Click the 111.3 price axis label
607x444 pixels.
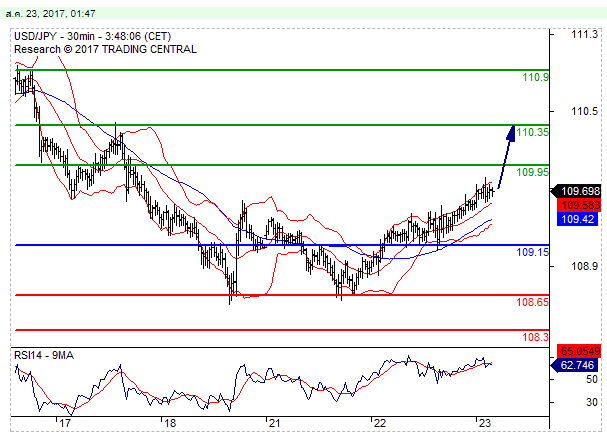click(x=585, y=34)
